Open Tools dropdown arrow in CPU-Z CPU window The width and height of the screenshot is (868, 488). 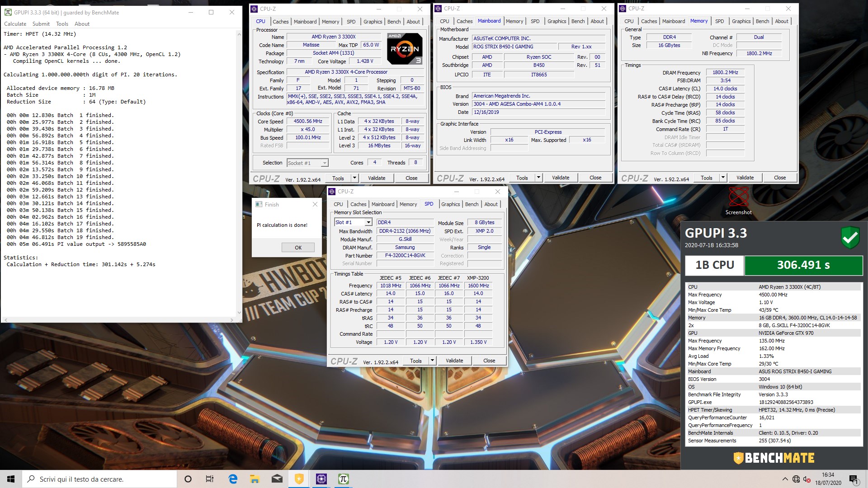(354, 178)
